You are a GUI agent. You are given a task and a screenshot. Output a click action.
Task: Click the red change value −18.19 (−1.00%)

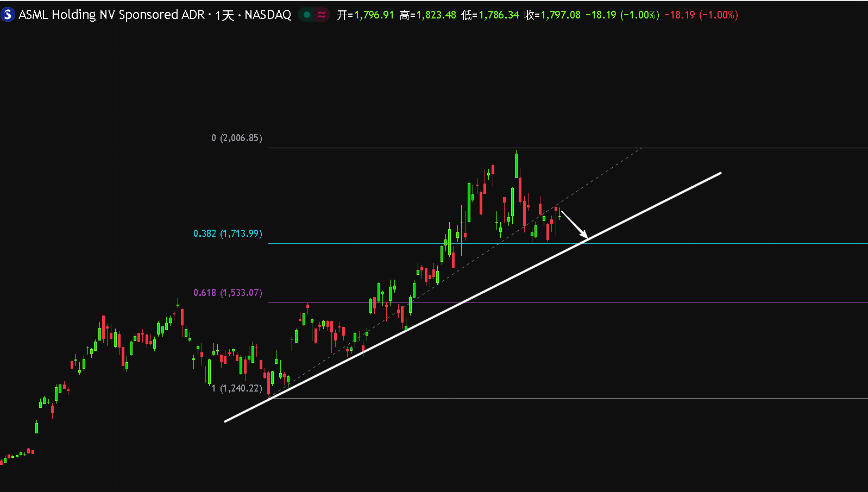click(701, 15)
